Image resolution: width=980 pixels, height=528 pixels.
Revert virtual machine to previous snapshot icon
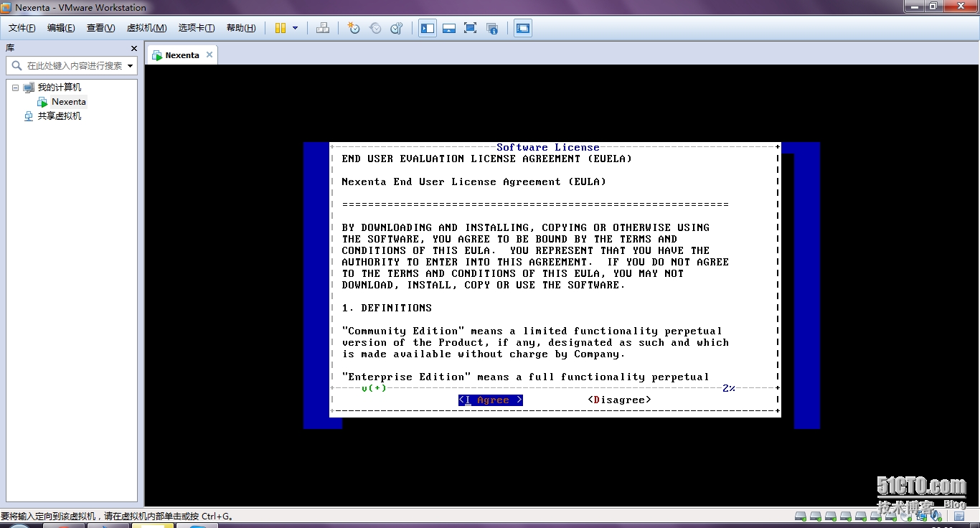pos(375,28)
